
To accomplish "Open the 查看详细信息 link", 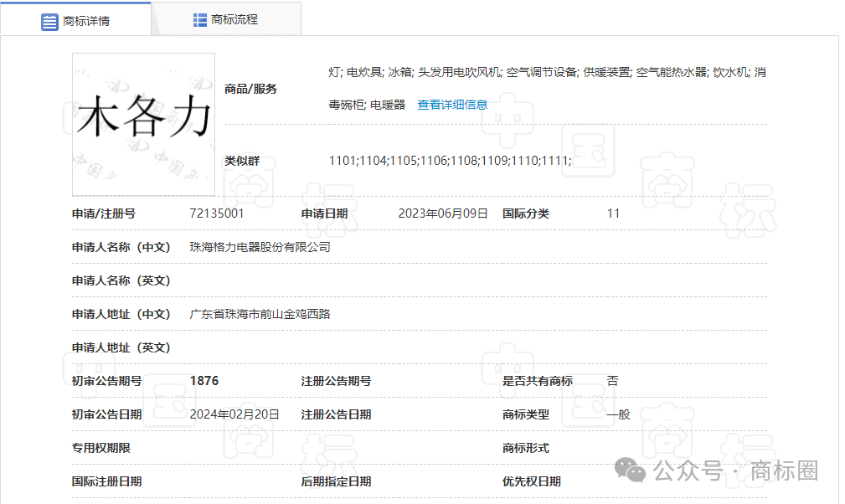I will [x=452, y=105].
